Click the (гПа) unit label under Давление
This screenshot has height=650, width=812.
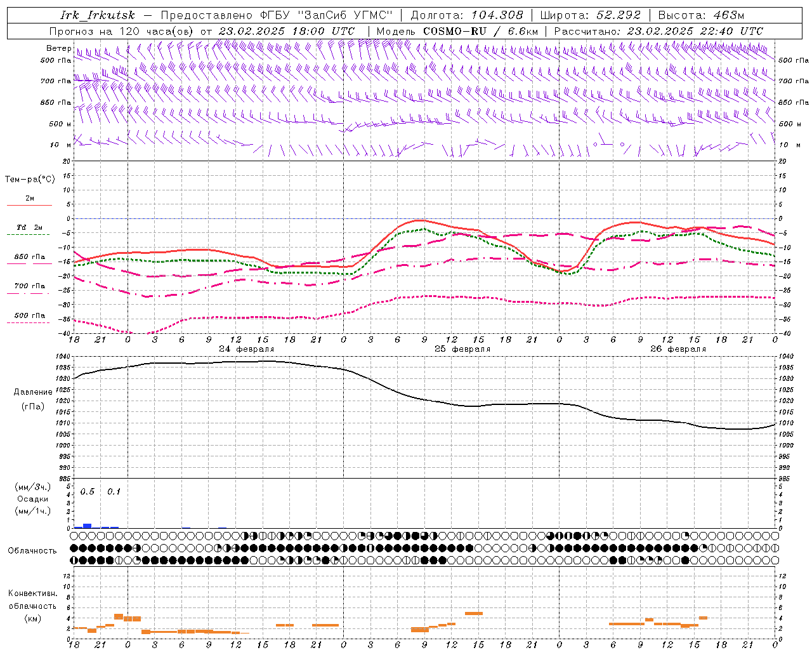(33, 407)
